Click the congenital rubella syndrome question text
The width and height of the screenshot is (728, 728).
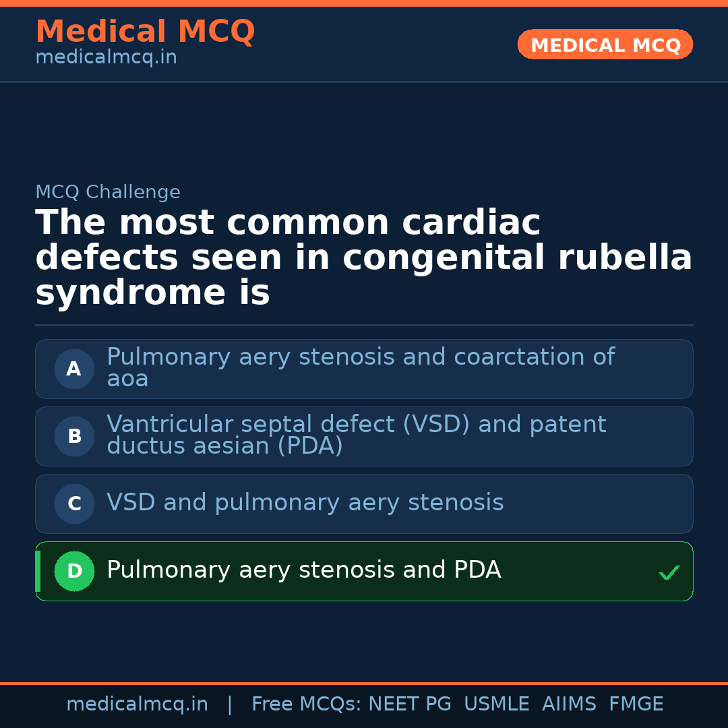point(363,257)
